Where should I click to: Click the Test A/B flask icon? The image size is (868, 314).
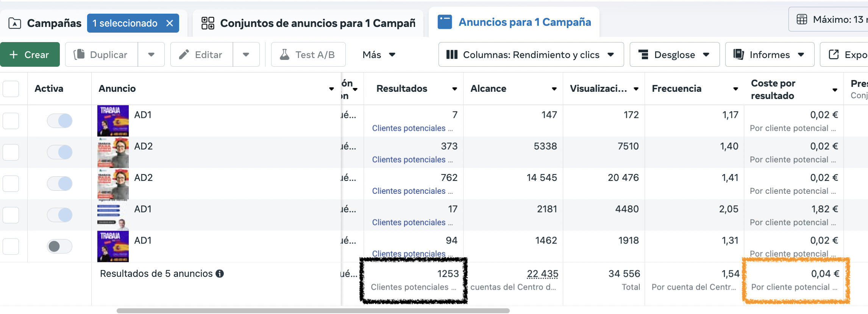[x=284, y=55]
